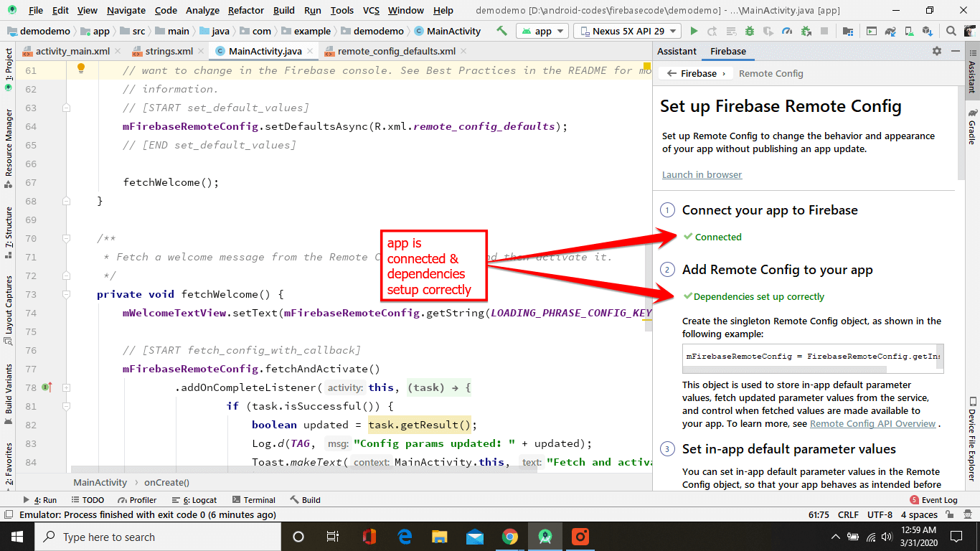Open the SDK Manager icon
This screenshot has height=551, width=980.
(x=928, y=31)
